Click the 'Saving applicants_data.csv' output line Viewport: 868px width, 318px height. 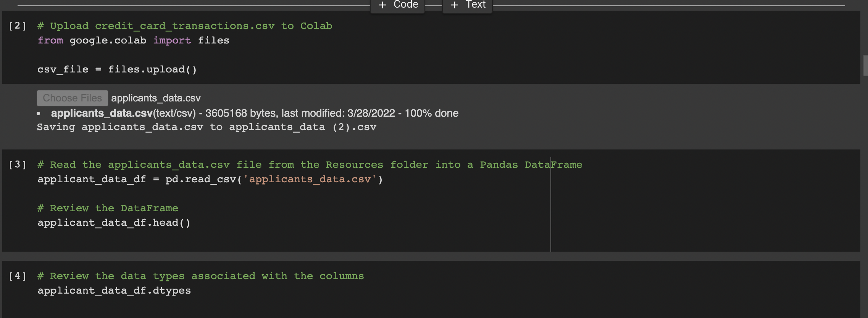pos(206,127)
